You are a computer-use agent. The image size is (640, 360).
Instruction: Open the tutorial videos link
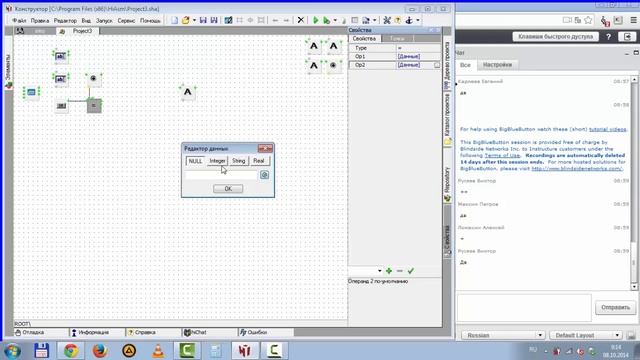point(607,129)
